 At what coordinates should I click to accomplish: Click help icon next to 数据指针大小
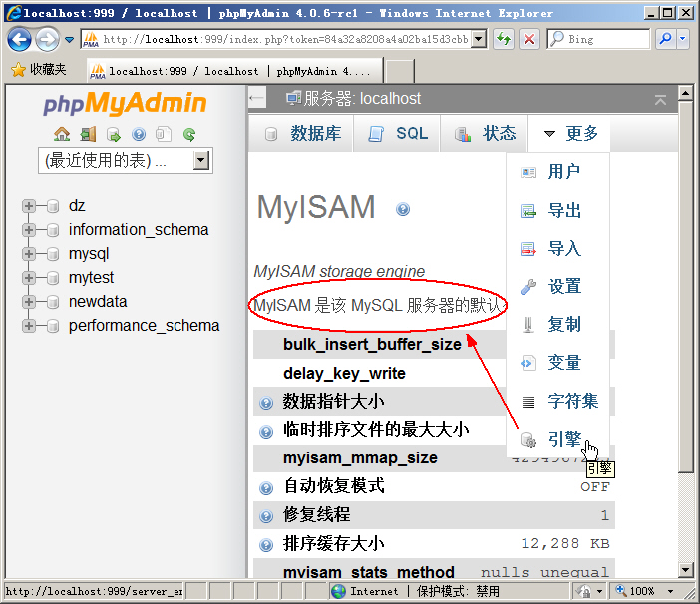(x=266, y=403)
